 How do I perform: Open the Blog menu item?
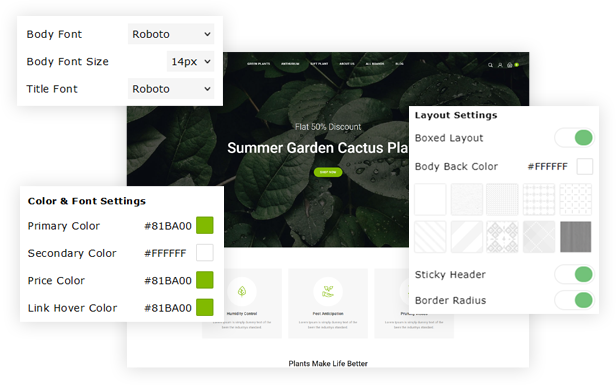399,64
